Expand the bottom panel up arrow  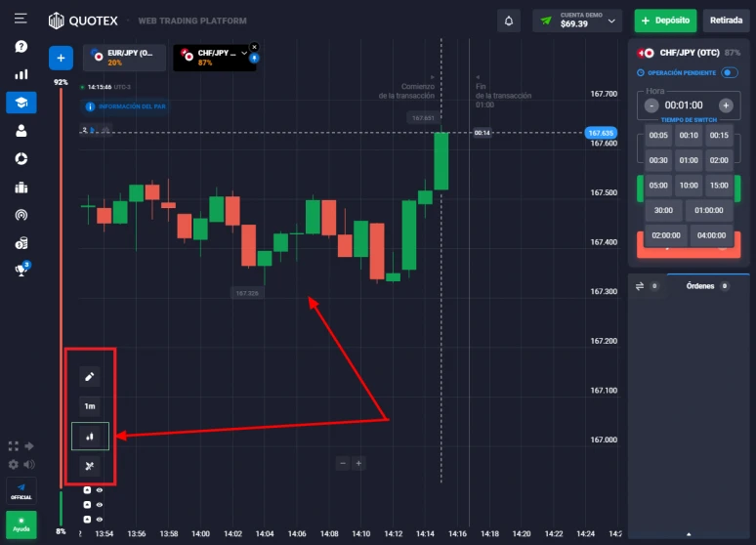point(689,534)
